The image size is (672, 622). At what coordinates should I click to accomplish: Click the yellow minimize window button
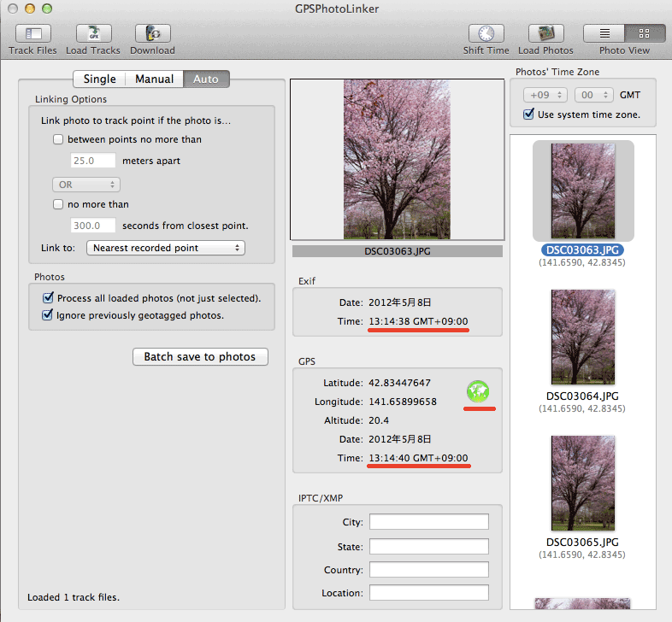(30, 9)
